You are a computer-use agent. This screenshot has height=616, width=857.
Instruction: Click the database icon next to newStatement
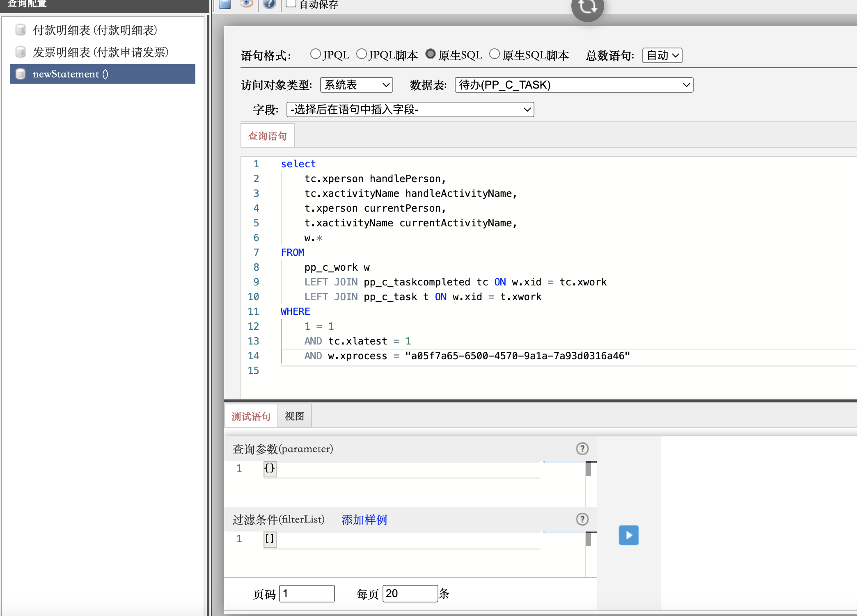point(21,74)
